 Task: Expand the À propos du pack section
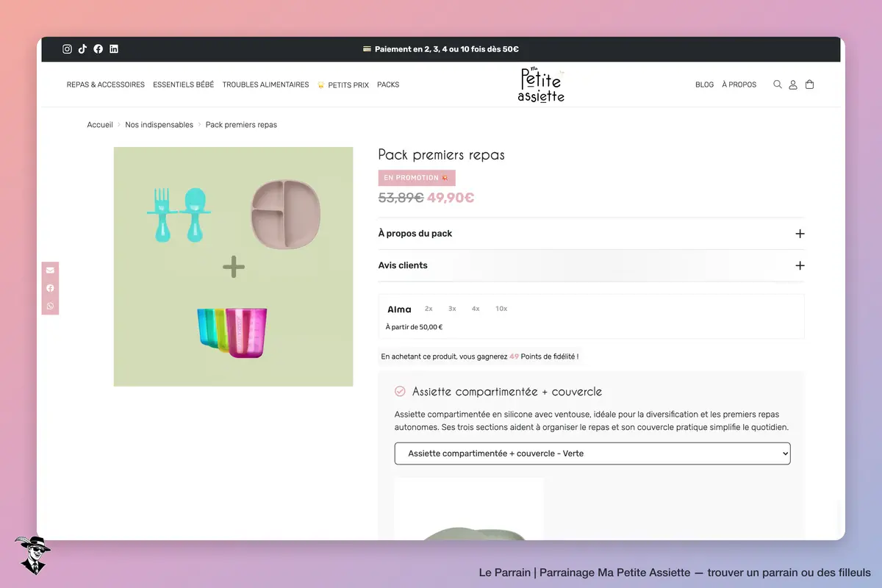pos(591,234)
